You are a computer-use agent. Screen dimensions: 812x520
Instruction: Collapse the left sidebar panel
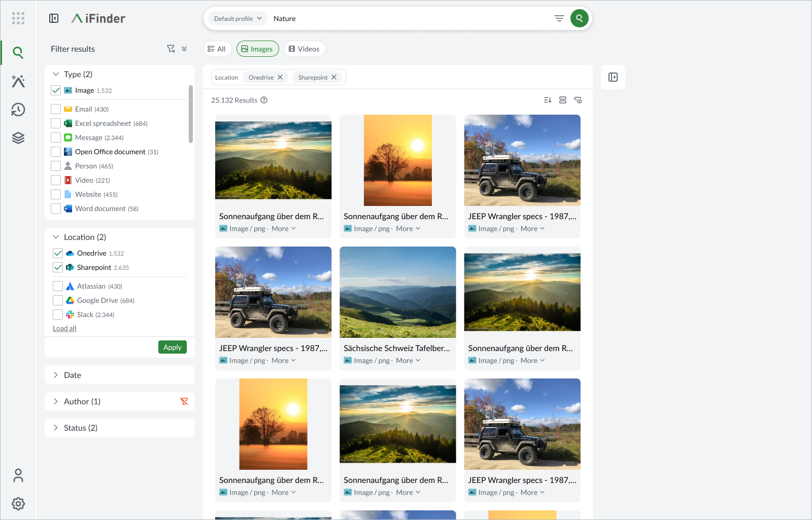[54, 18]
